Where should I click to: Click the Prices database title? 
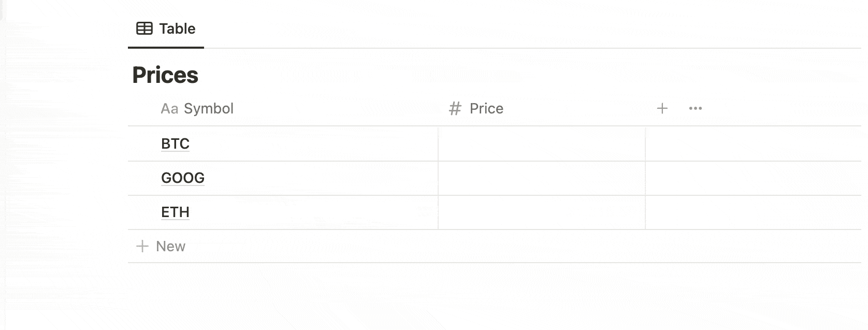165,75
